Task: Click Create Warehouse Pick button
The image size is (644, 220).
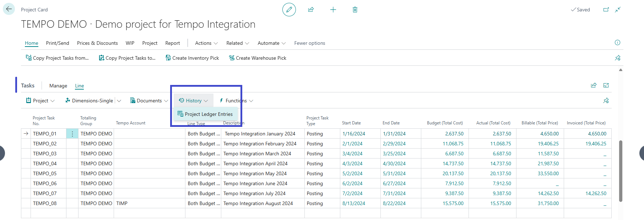Action: click(258, 58)
